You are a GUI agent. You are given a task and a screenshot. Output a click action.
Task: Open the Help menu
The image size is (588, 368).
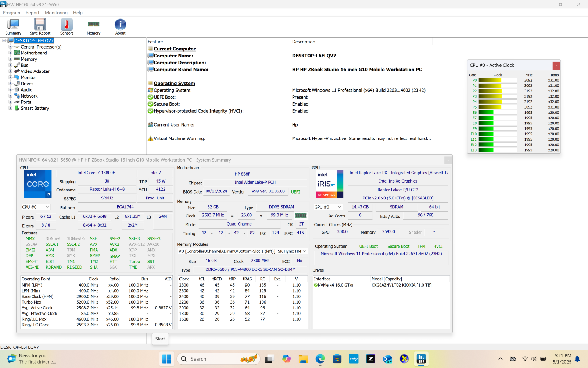(x=78, y=13)
